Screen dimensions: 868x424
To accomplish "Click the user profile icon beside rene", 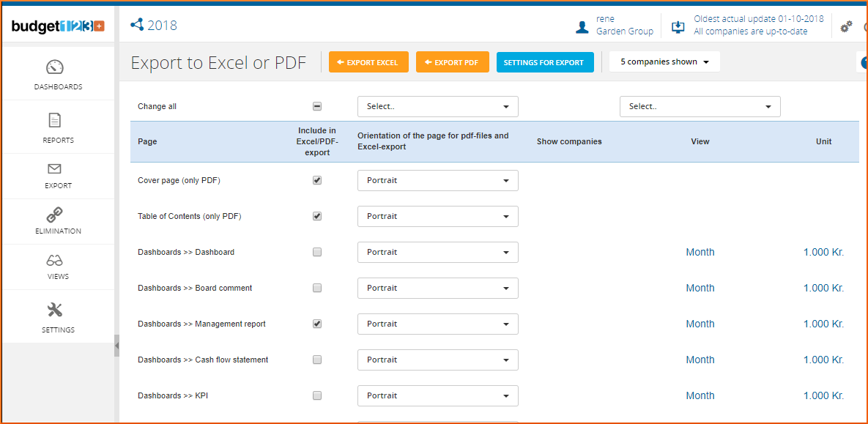I will tap(582, 27).
